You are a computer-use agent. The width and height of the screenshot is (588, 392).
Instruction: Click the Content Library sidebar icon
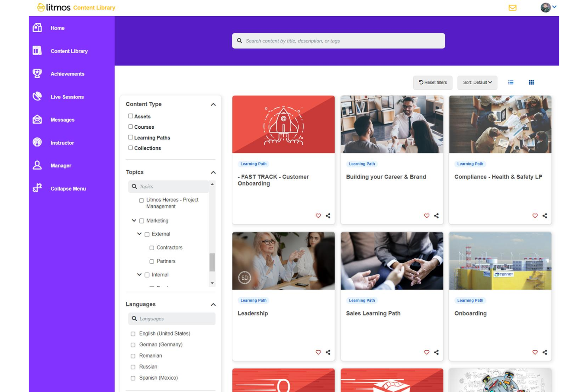click(37, 50)
